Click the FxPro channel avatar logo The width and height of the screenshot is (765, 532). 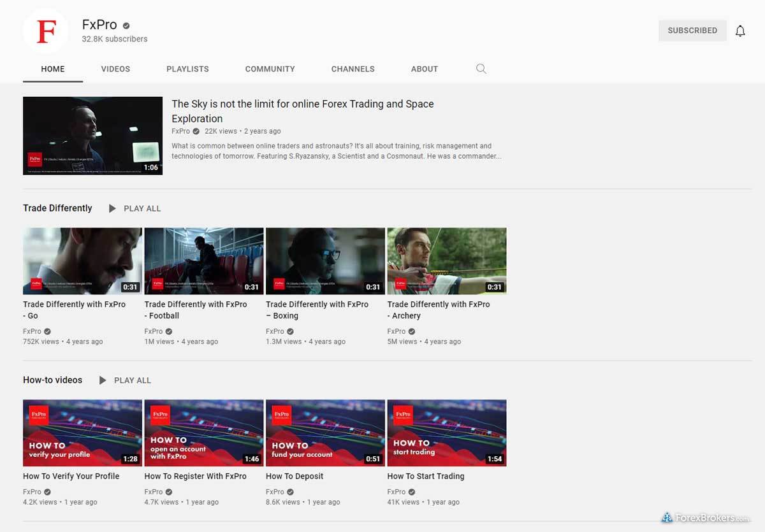[x=46, y=31]
